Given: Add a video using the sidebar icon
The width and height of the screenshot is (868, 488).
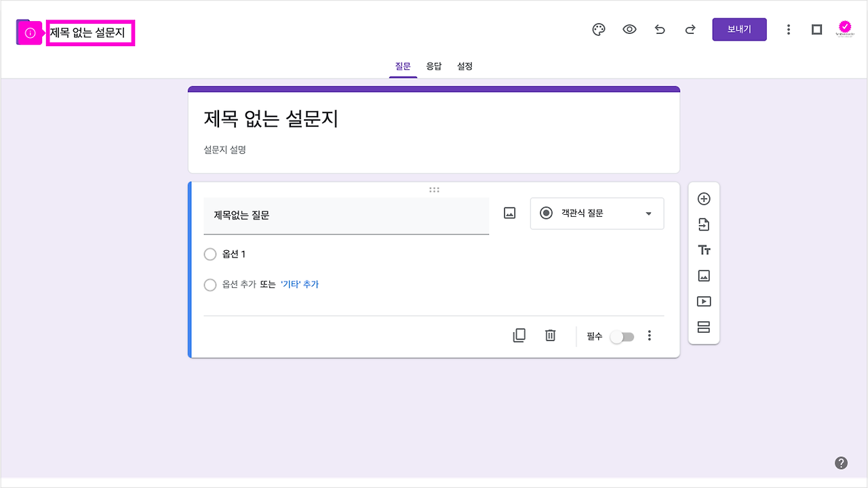Looking at the screenshot, I should point(704,301).
